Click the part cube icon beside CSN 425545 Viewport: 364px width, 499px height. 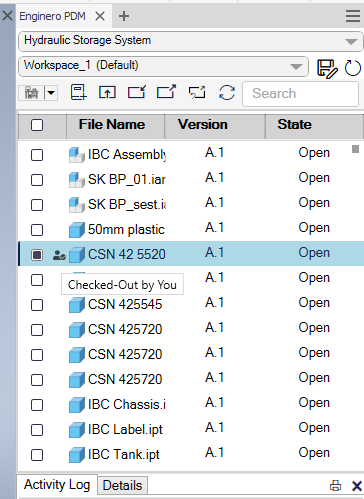click(77, 305)
